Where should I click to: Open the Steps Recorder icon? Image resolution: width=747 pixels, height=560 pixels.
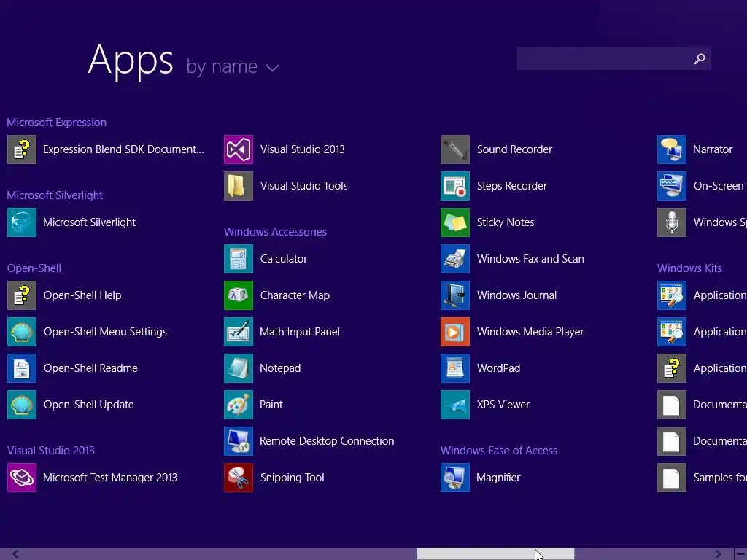pyautogui.click(x=455, y=186)
